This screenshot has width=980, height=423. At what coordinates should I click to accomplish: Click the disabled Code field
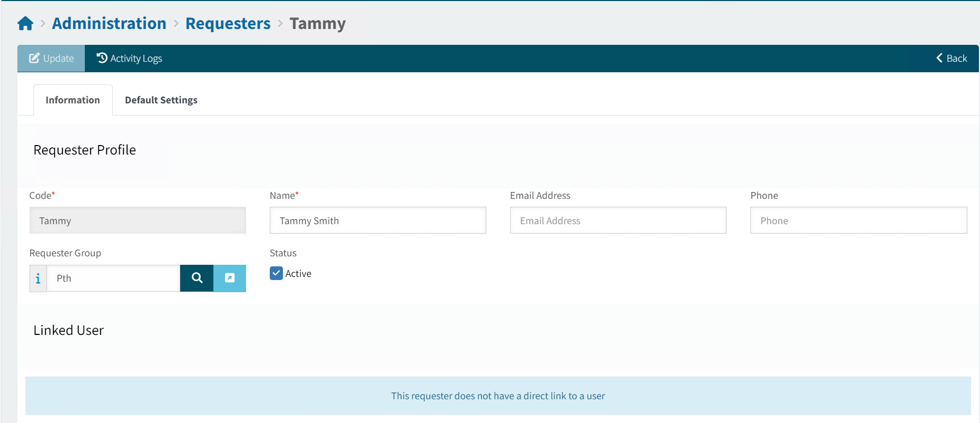click(x=138, y=220)
